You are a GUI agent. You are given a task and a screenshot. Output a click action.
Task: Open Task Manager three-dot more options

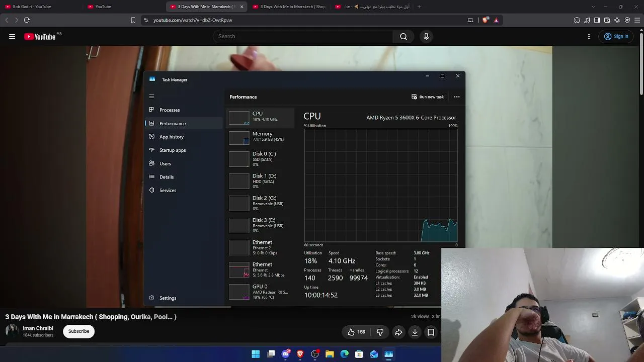[457, 97]
